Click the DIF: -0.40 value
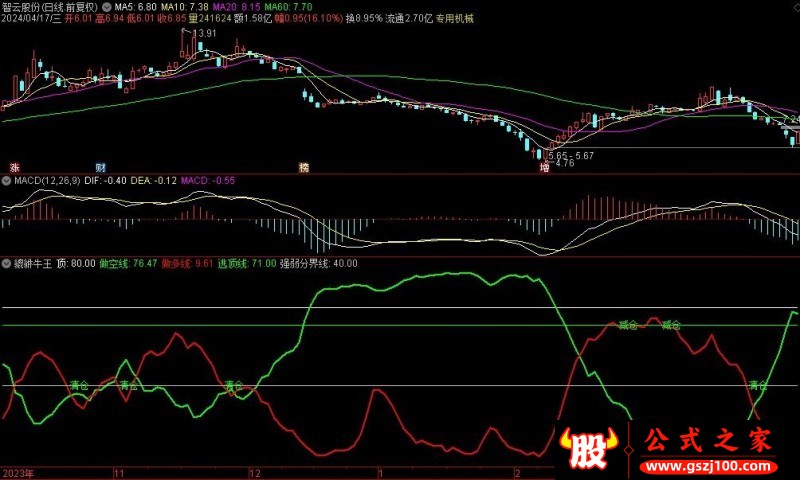 (x=105, y=181)
